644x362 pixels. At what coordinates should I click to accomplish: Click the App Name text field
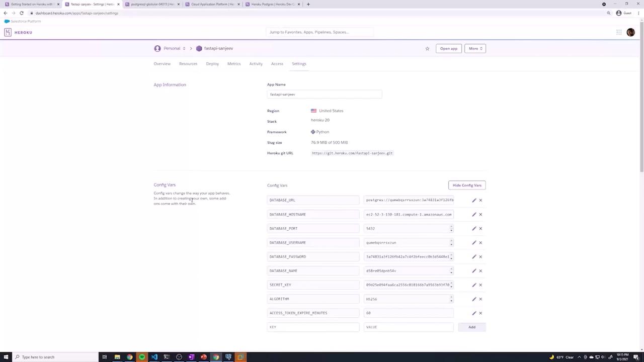(325, 94)
